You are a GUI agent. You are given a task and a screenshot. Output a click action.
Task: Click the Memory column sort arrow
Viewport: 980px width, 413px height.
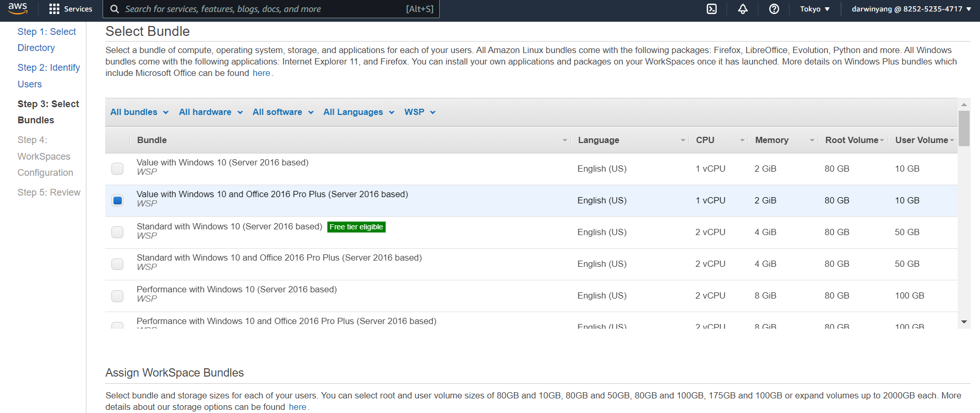click(811, 140)
